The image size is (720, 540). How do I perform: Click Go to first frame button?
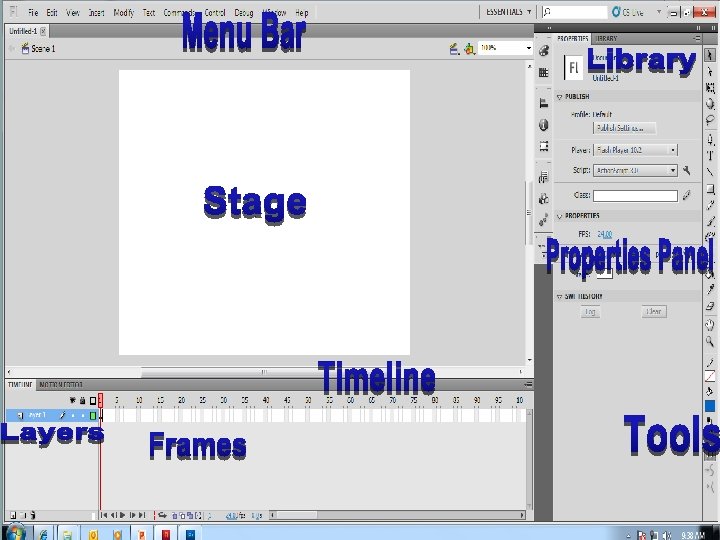click(104, 515)
